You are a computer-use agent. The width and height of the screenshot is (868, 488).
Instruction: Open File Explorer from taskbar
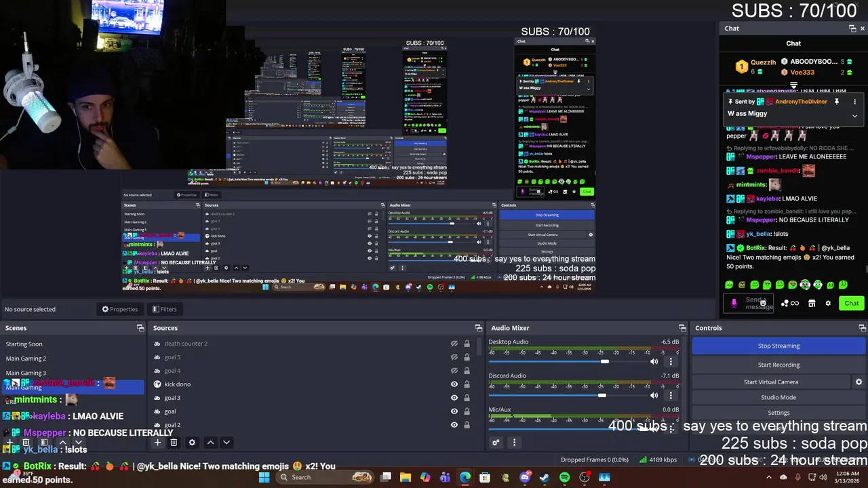click(406, 478)
